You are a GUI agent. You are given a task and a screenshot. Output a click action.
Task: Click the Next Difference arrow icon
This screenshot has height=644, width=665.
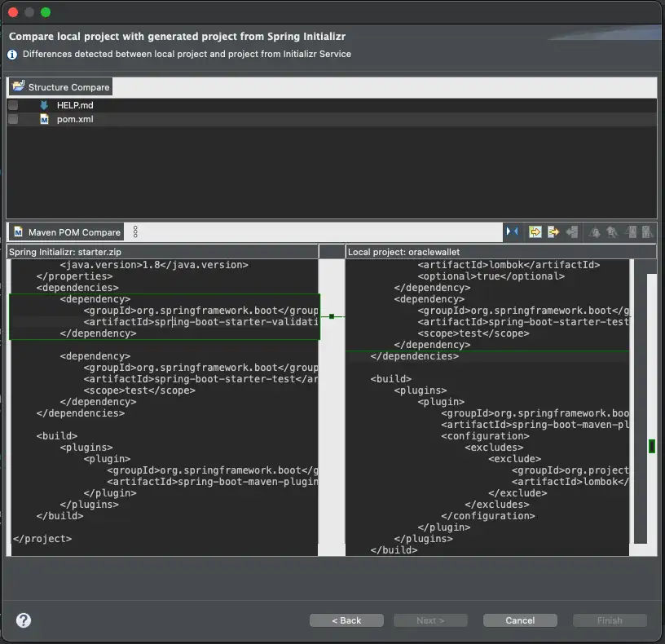pos(594,232)
